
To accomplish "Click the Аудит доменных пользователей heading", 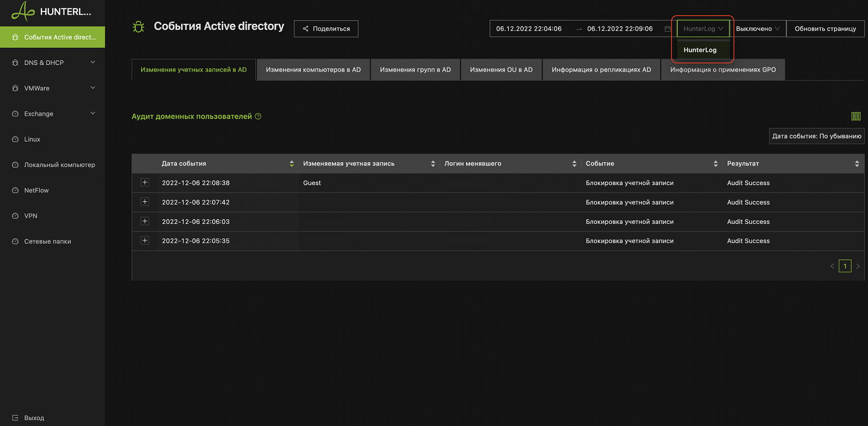I will pyautogui.click(x=192, y=117).
